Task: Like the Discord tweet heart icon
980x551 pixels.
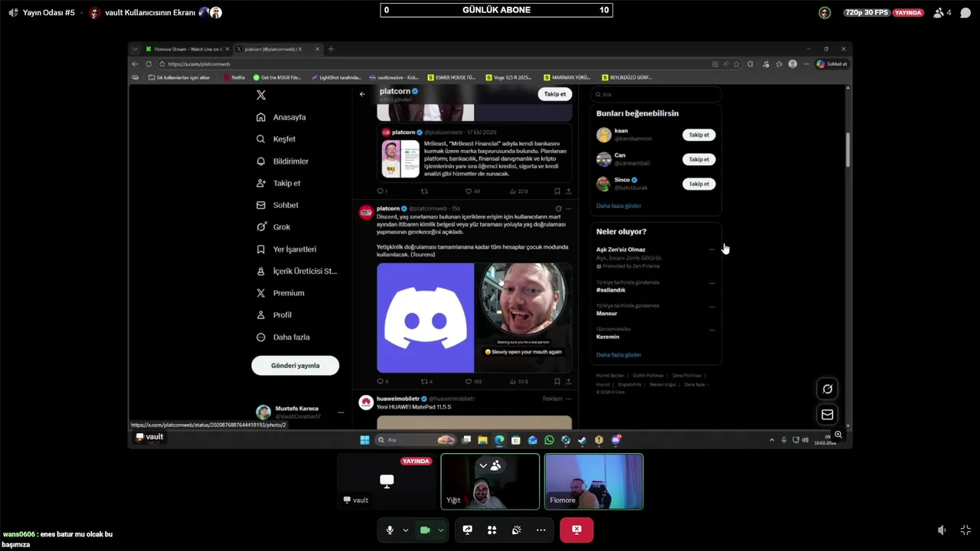Action: coord(469,381)
